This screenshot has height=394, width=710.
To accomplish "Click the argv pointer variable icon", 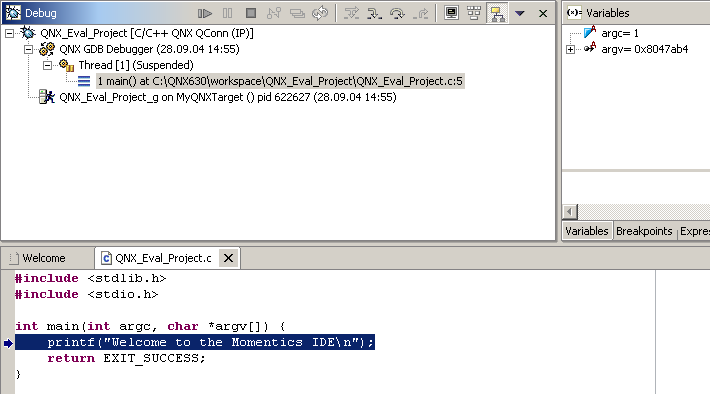I will 590,48.
